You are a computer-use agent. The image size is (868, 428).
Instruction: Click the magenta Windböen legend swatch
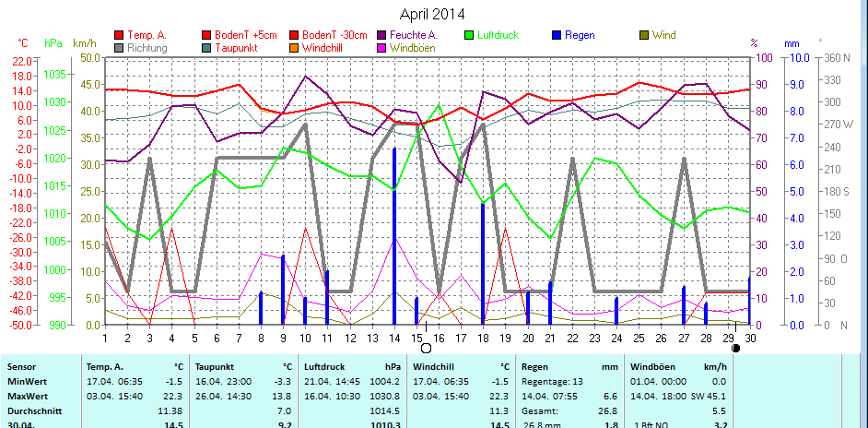click(x=381, y=48)
